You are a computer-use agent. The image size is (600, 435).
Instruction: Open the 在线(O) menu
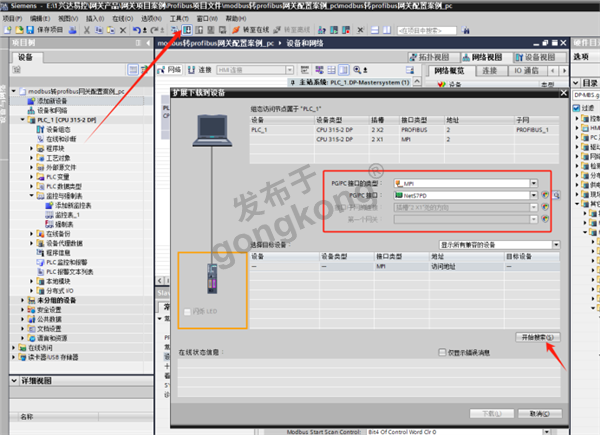tap(122, 18)
